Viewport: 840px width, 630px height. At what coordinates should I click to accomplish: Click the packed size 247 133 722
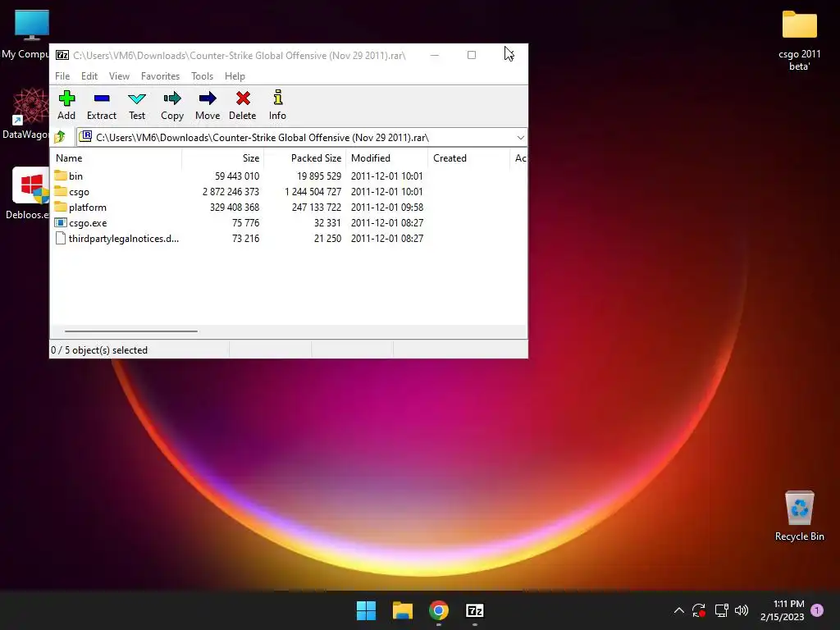coord(316,208)
